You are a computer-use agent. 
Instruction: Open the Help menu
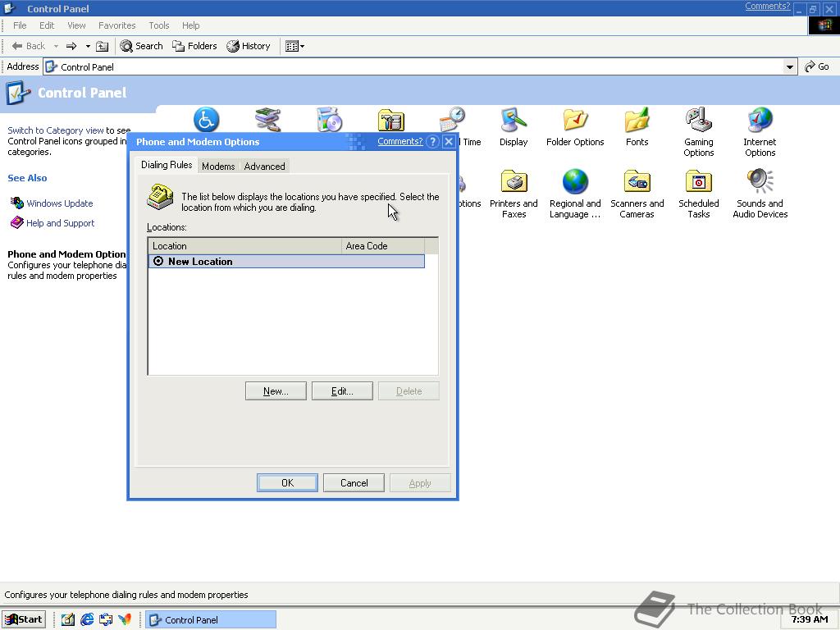coord(190,25)
